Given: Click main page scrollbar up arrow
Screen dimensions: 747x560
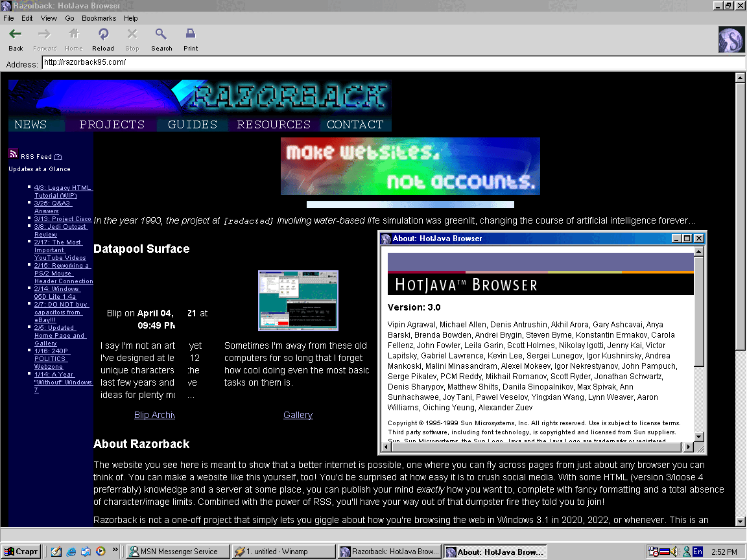Looking at the screenshot, I should (740, 78).
